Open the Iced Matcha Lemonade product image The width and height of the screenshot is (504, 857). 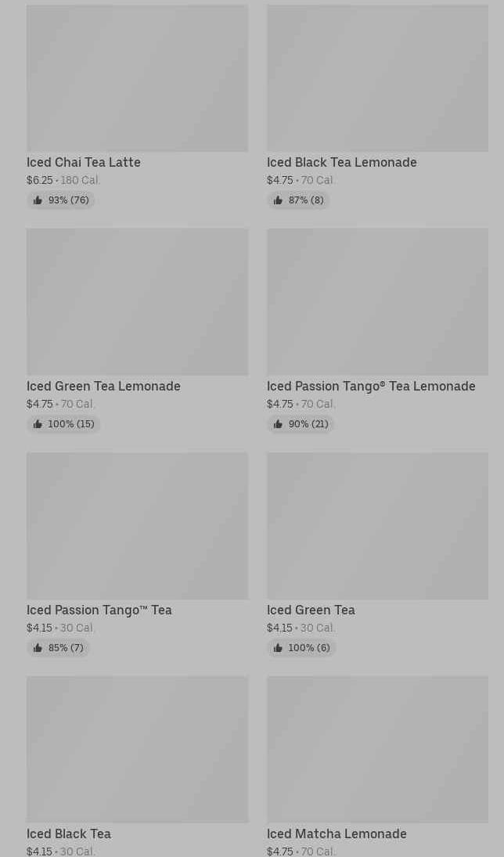click(x=377, y=749)
